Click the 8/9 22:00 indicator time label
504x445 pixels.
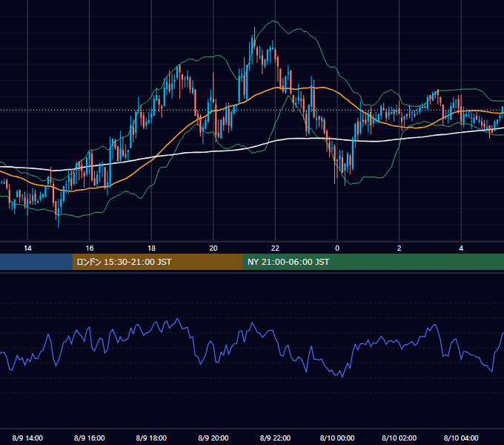click(x=275, y=438)
